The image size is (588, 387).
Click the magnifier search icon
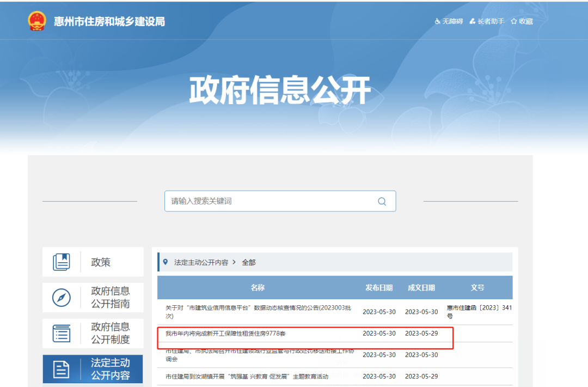(382, 202)
